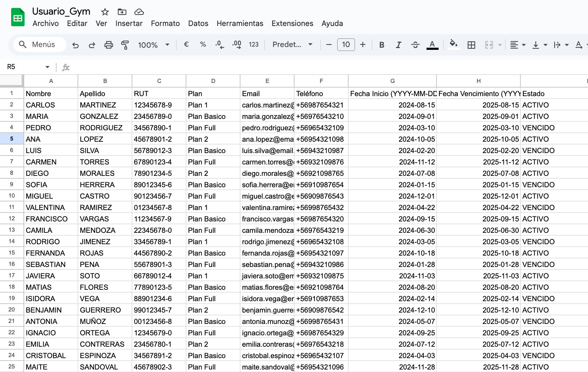588x372 pixels.
Task: Click the Undo arrow icon
Action: [x=75, y=45]
